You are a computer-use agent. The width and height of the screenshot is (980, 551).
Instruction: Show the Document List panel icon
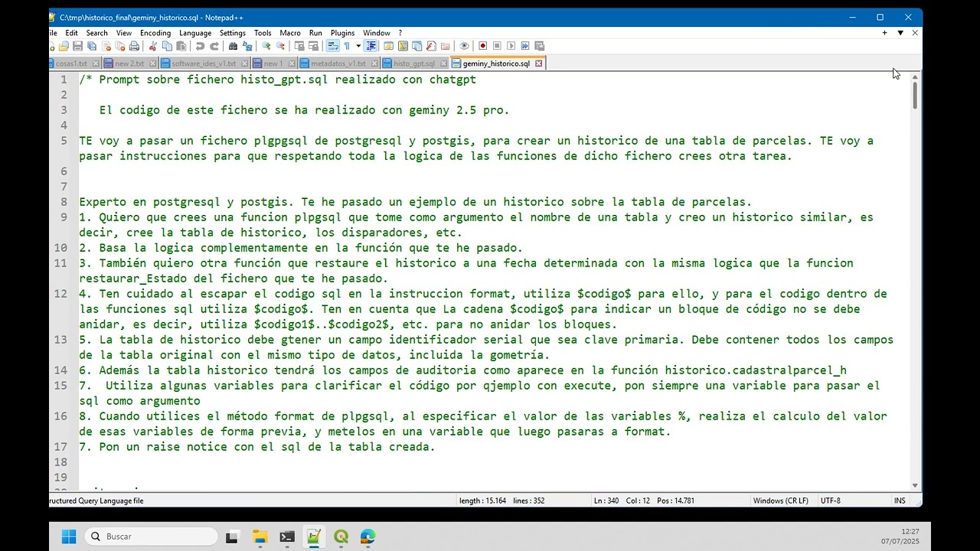pos(416,46)
